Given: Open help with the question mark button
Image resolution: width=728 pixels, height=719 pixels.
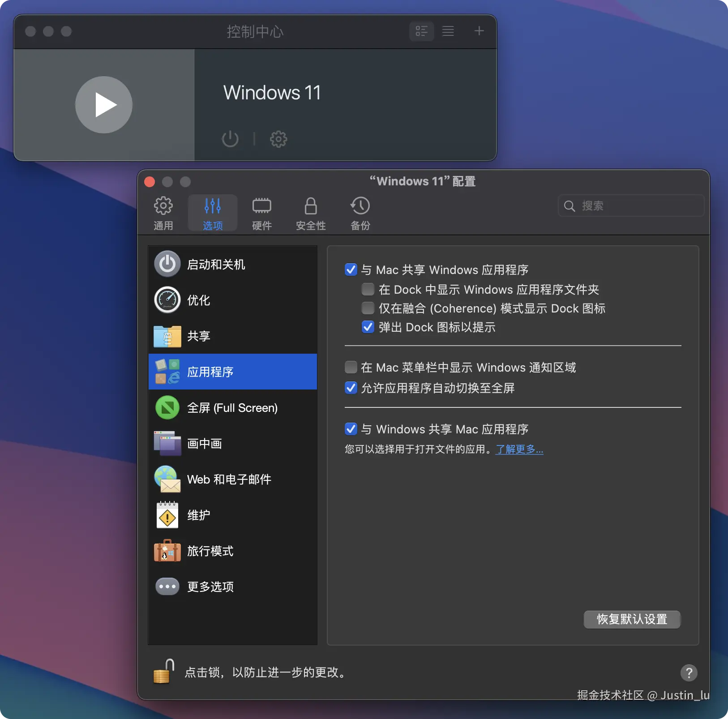Looking at the screenshot, I should click(689, 672).
